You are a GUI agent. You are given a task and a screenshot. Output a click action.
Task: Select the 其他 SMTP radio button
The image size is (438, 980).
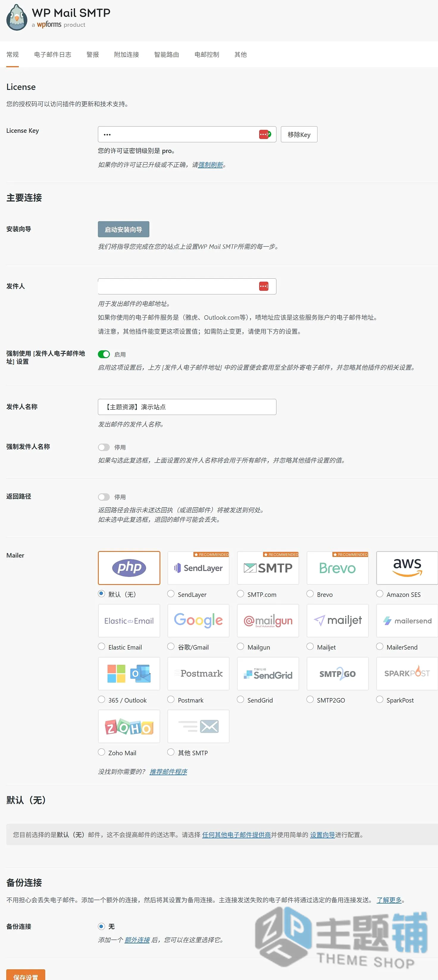click(171, 752)
